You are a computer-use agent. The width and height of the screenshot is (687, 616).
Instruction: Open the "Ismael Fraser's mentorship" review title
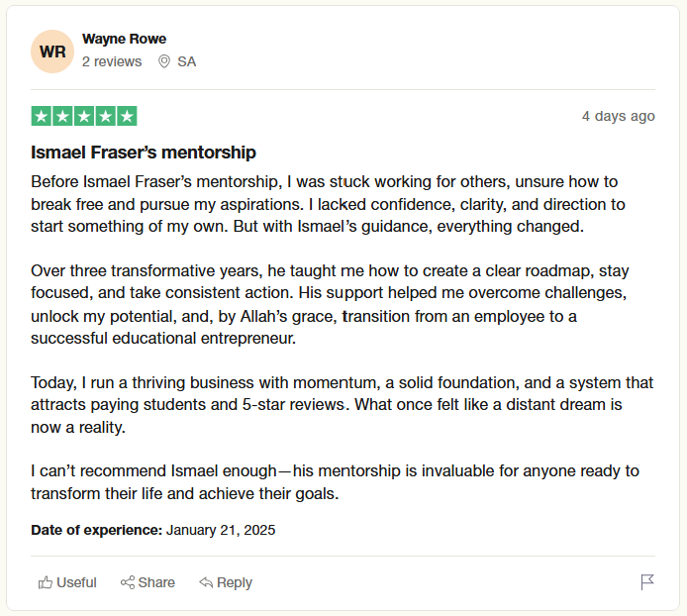tap(144, 153)
